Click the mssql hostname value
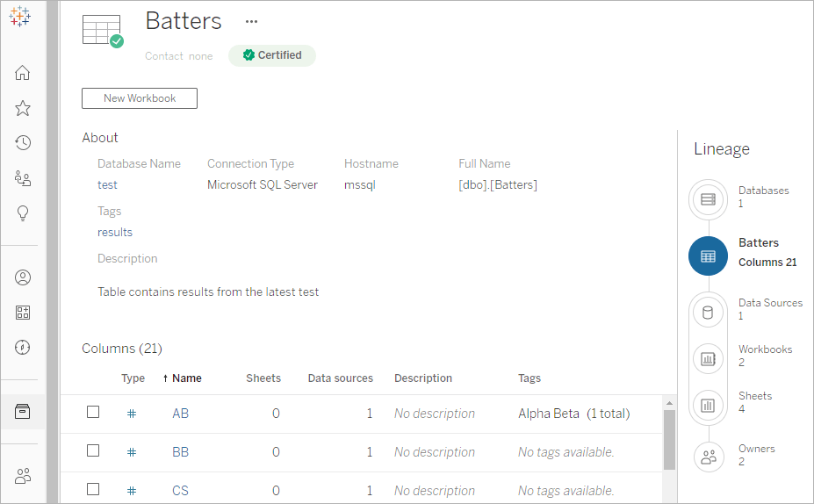The height and width of the screenshot is (504, 814). point(360,184)
